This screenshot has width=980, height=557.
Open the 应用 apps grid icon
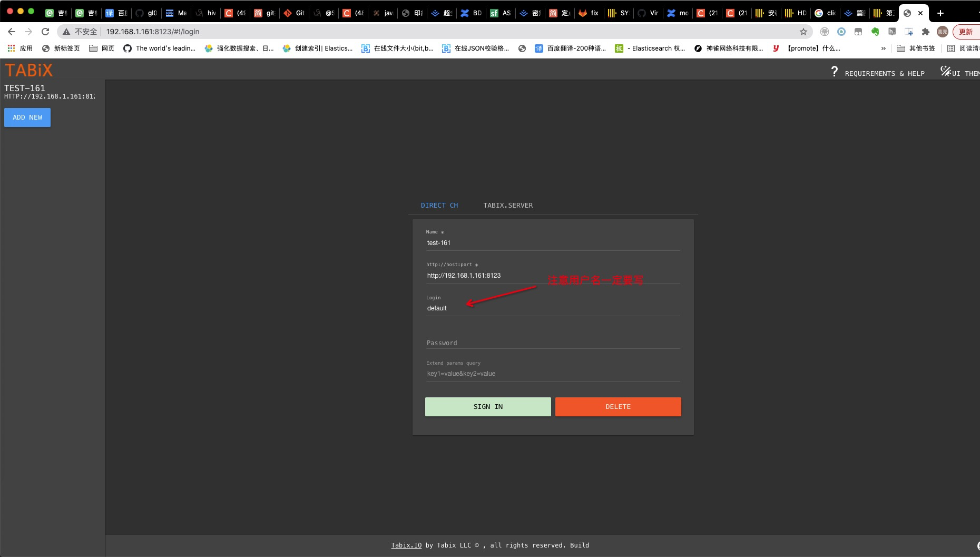click(x=11, y=48)
